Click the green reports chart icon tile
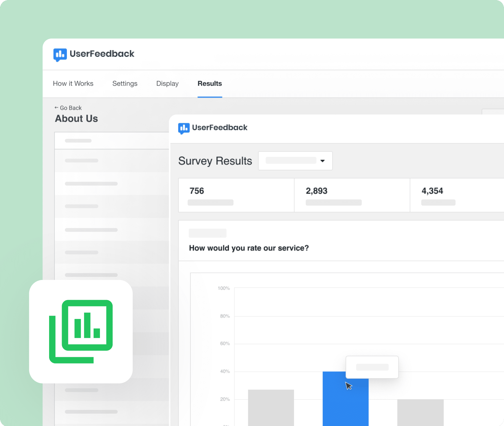Image resolution: width=504 pixels, height=426 pixels. [81, 331]
